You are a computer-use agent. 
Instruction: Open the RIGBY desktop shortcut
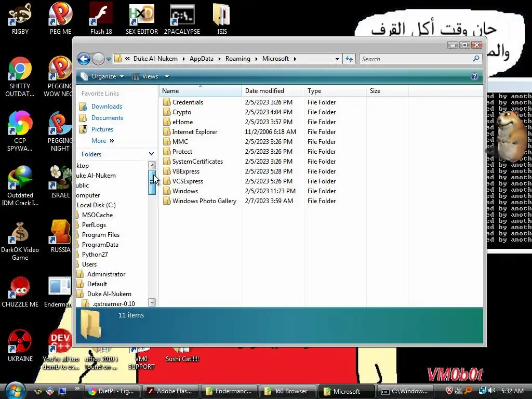[x=20, y=19]
